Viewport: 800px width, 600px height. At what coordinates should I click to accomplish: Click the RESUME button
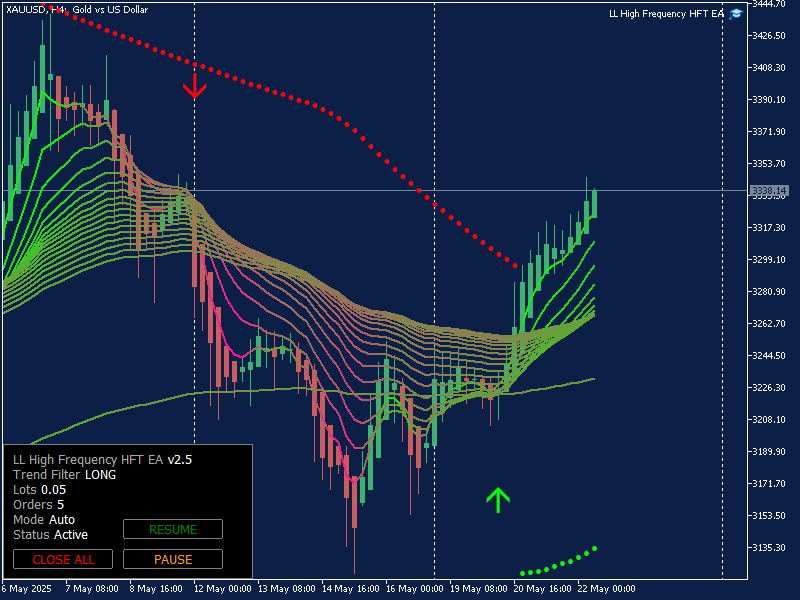point(173,529)
